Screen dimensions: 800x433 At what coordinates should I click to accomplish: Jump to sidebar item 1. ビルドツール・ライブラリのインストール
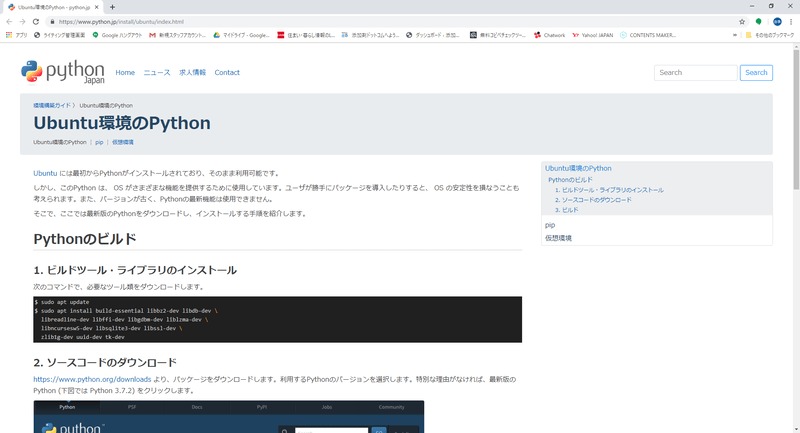coord(609,190)
